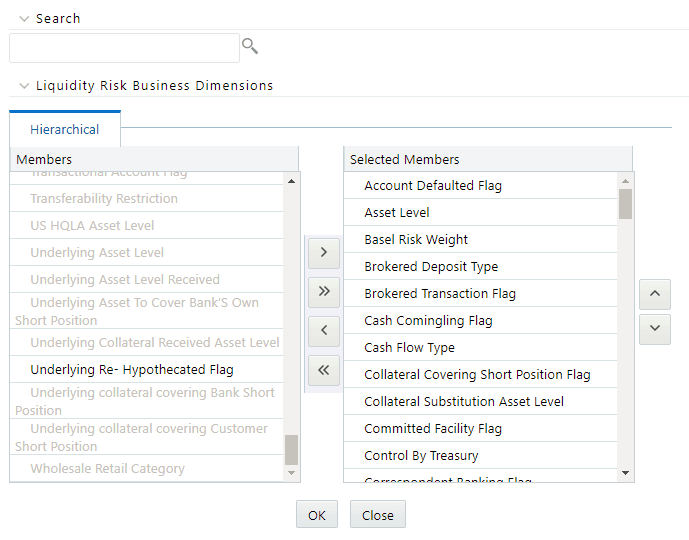This screenshot has height=540, width=689.
Task: Click the magnifying glass search icon
Action: (x=250, y=46)
